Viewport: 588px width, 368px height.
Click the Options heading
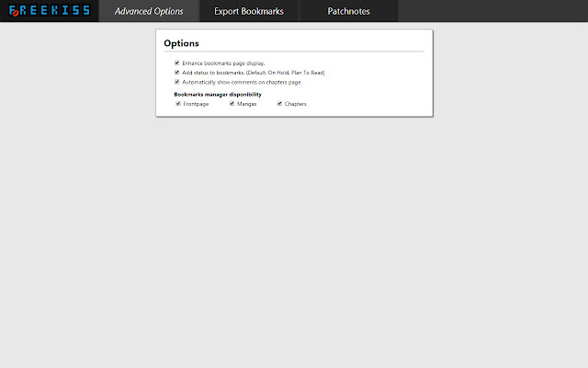tap(182, 43)
